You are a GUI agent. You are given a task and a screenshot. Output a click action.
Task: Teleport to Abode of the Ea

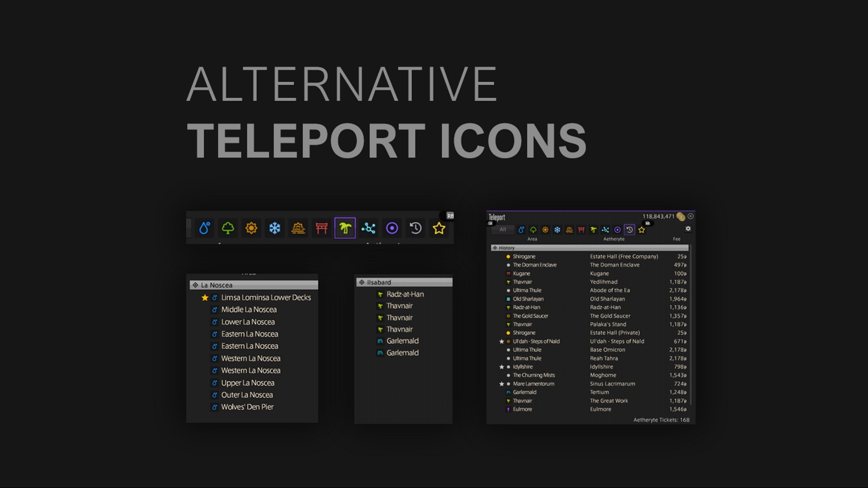pos(610,290)
